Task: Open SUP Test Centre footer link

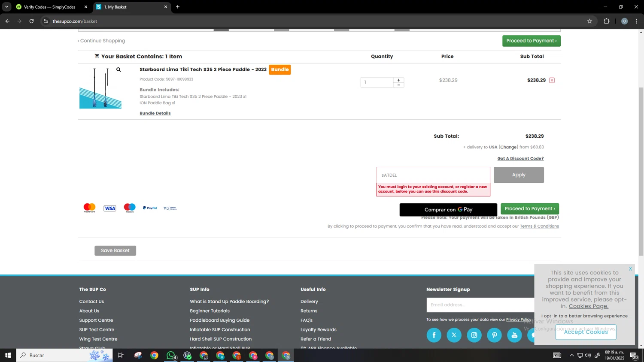Action: pyautogui.click(x=97, y=330)
